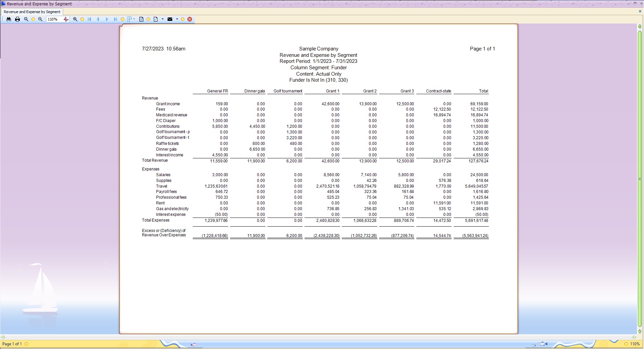The width and height of the screenshot is (644, 349).
Task: Toggle the group tree panel
Action: point(130,19)
